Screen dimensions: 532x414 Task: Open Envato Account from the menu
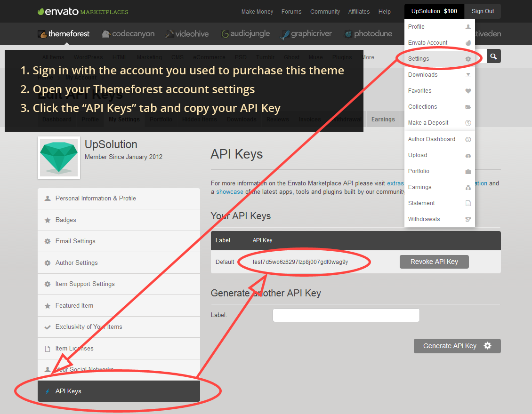[x=439, y=43]
